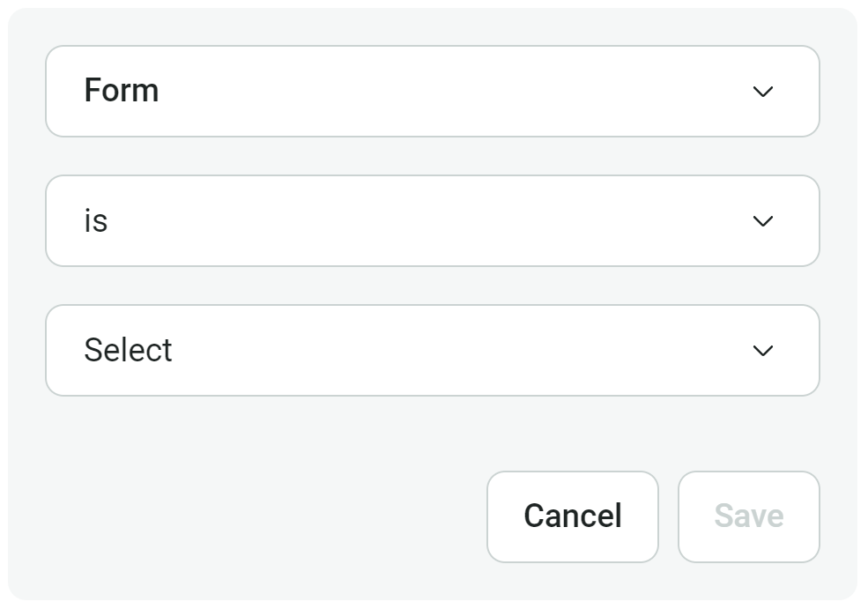Click the "Form" text label
The width and height of the screenshot is (868, 609).
(122, 91)
